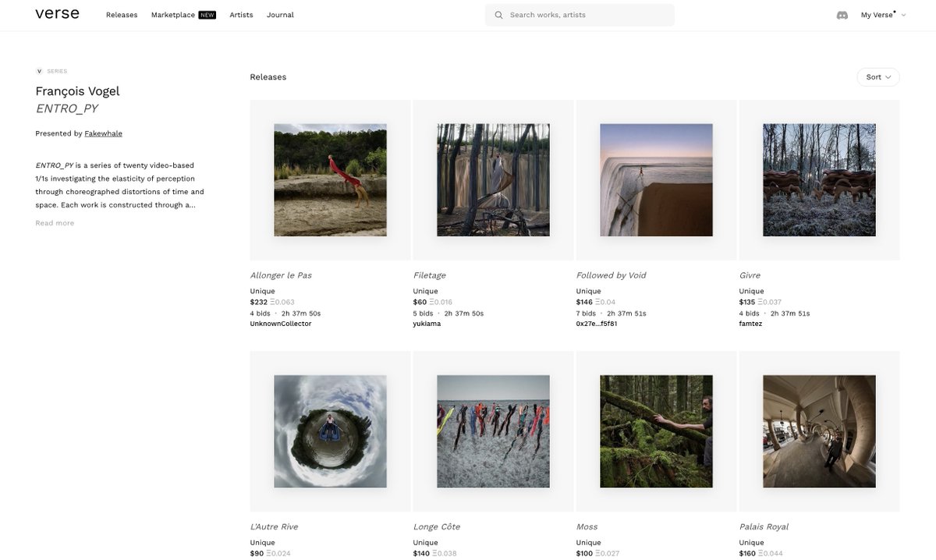This screenshot has width=936, height=560.
Task: Click the Followed by Void title
Action: point(611,275)
